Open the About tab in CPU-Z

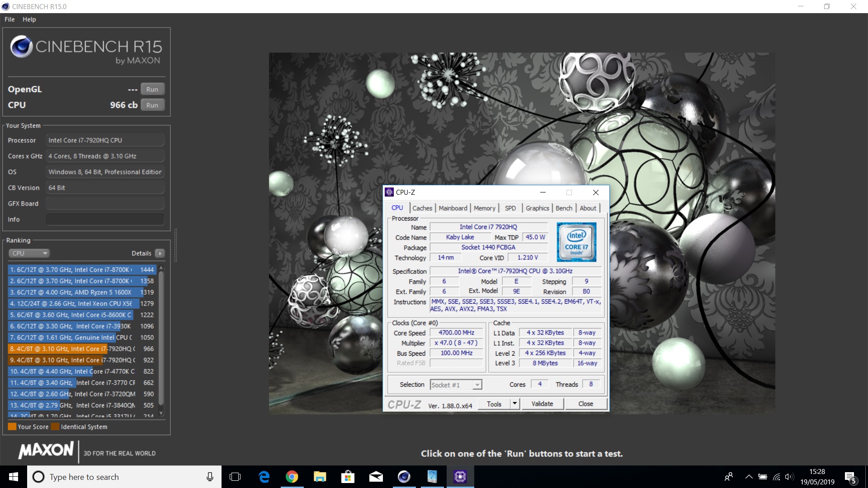click(588, 208)
